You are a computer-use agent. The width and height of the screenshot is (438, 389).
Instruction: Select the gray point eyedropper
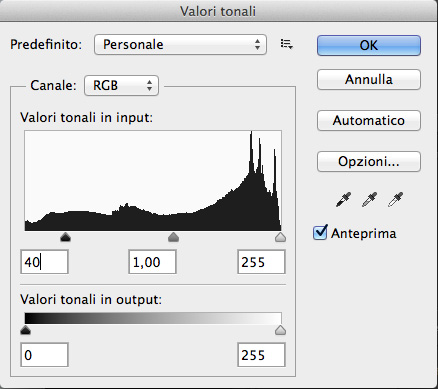[x=369, y=199]
